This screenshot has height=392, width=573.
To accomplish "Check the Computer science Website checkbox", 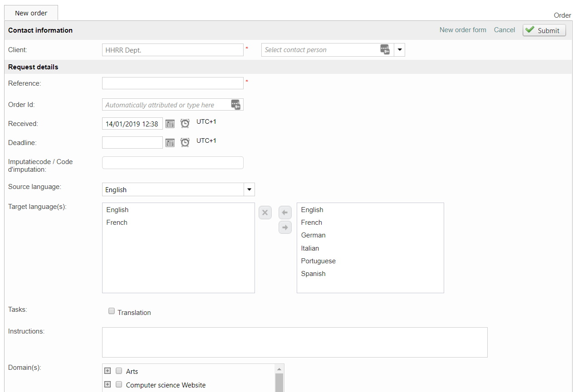I will pos(119,385).
